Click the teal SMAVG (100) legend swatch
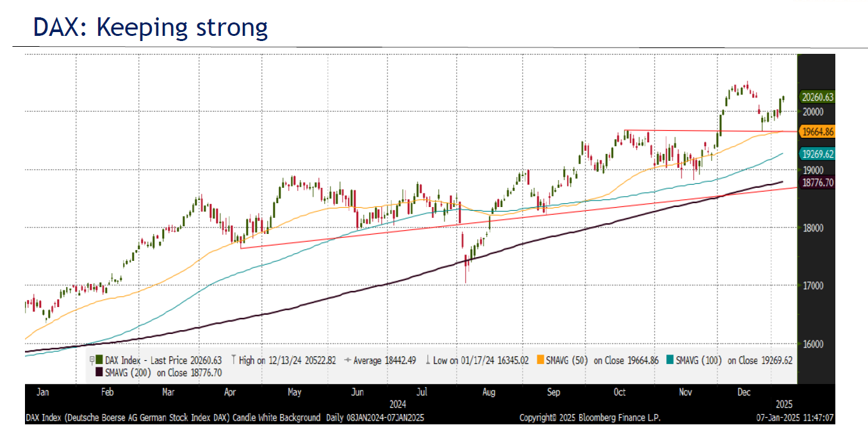Viewport: 868px width, 441px height. [671, 360]
